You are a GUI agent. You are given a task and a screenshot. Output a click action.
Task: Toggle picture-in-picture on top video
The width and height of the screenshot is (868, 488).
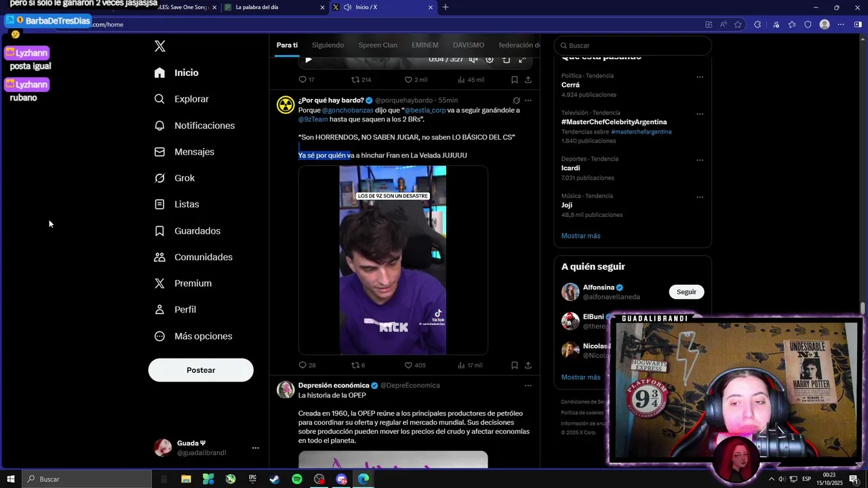click(x=506, y=60)
